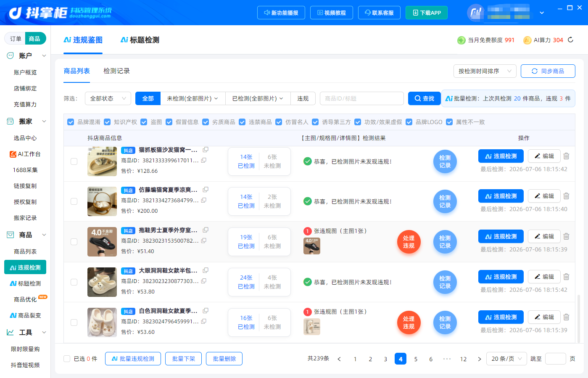Copy the 猫抓板猫沙发 product title
The image size is (588, 378).
[x=206, y=150]
